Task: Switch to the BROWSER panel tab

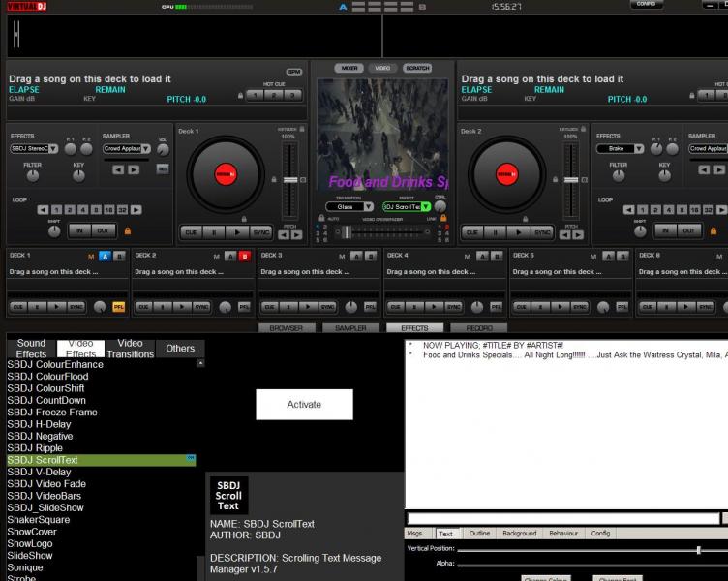Action: click(286, 328)
